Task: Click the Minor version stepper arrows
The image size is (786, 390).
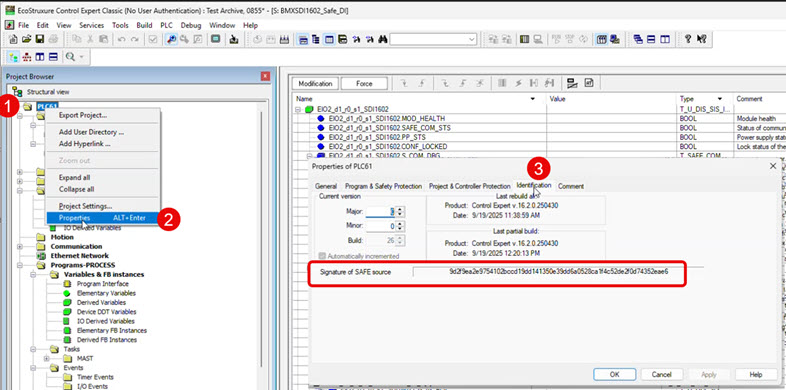Action: 400,227
